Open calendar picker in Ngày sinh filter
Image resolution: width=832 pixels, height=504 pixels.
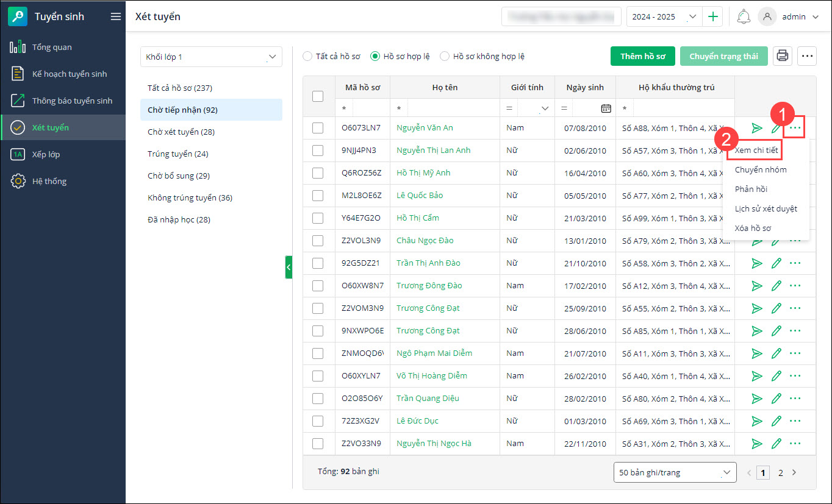pos(606,108)
